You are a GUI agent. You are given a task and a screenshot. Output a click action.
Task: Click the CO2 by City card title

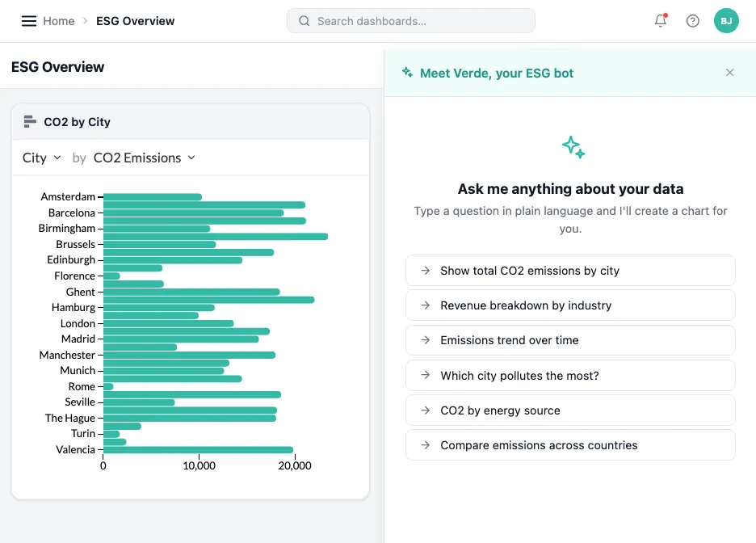coord(78,122)
